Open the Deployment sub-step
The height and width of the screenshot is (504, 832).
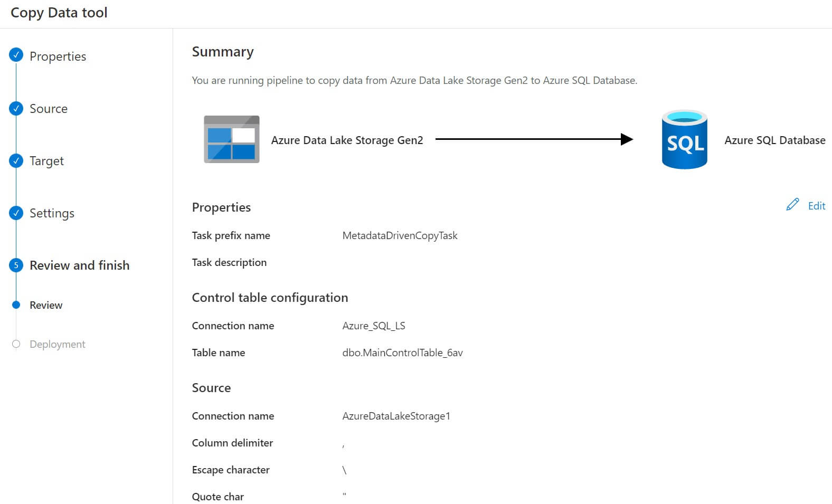click(57, 344)
